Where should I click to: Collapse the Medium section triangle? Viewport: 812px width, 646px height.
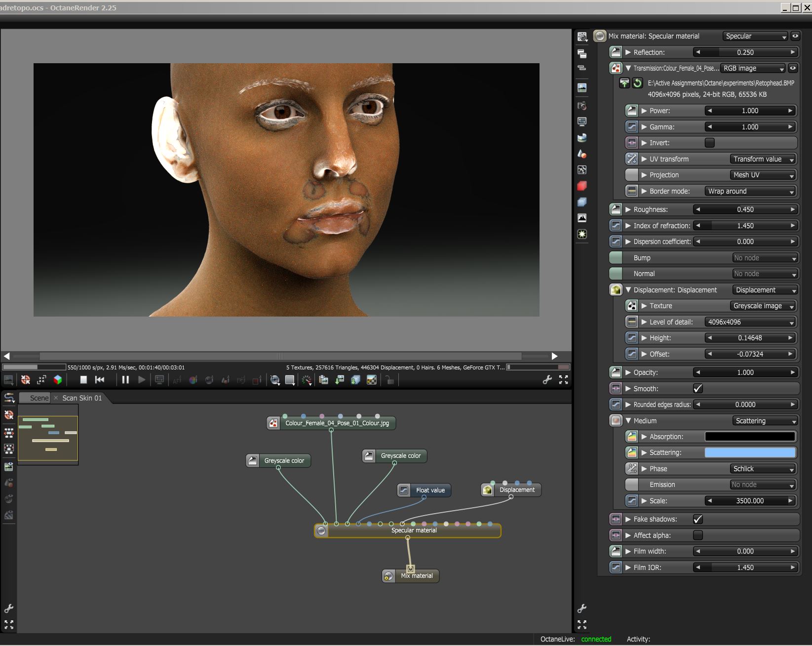(x=628, y=421)
